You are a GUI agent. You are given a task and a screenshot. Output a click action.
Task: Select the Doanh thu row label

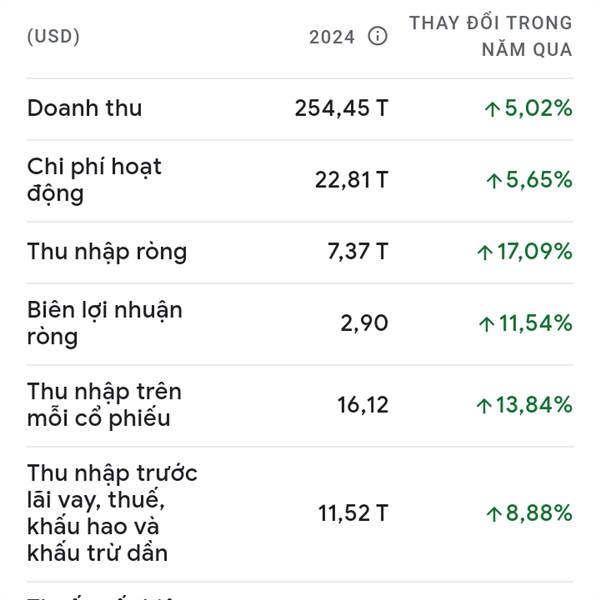pos(85,108)
